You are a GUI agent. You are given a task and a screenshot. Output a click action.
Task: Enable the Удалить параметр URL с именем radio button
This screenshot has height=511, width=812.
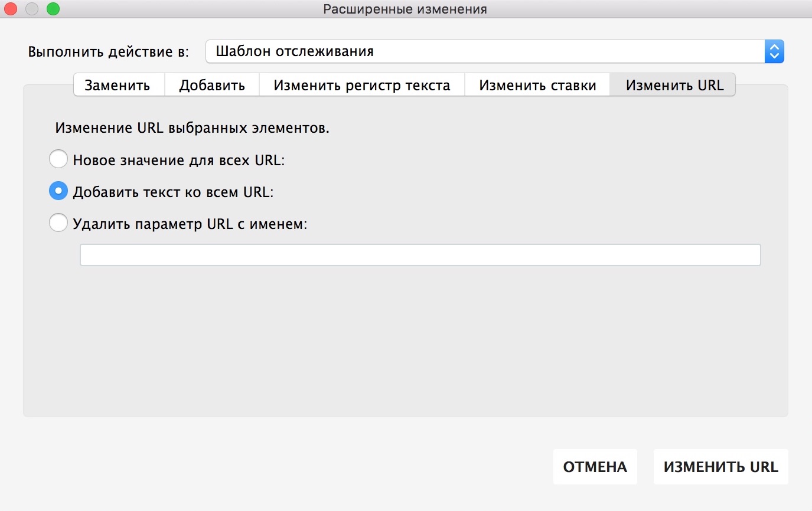click(x=58, y=223)
